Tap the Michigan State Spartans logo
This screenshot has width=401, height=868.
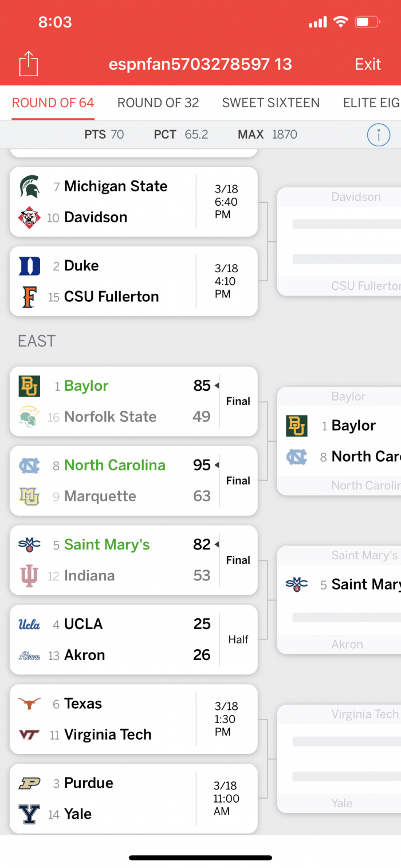coord(30,187)
